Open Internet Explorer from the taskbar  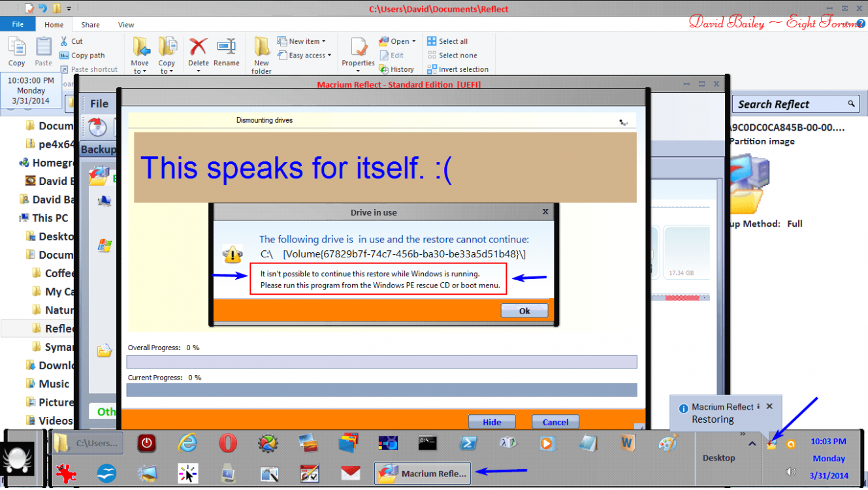pyautogui.click(x=187, y=443)
